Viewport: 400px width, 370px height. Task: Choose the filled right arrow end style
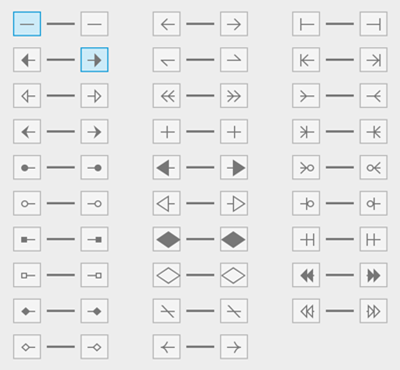94,60
